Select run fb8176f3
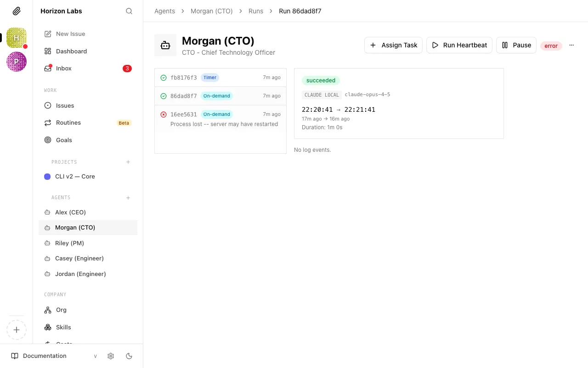The image size is (588, 368). [220, 78]
